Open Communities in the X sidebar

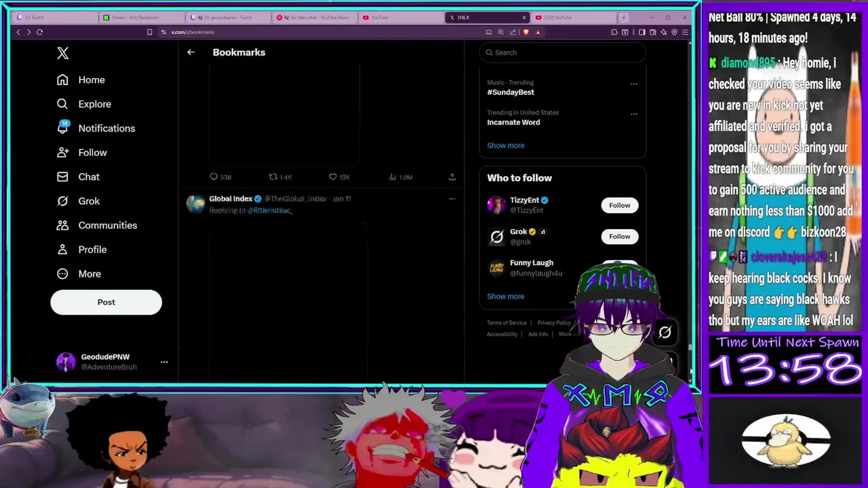tap(97, 225)
